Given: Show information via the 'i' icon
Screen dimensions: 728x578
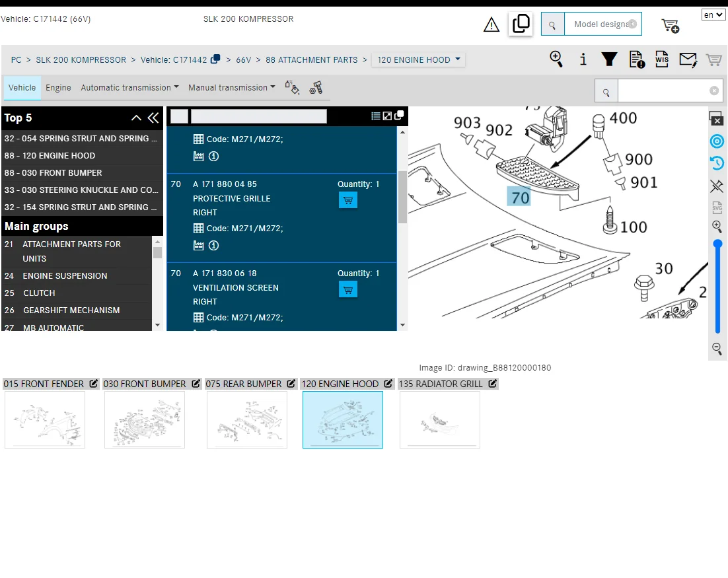Looking at the screenshot, I should click(583, 59).
